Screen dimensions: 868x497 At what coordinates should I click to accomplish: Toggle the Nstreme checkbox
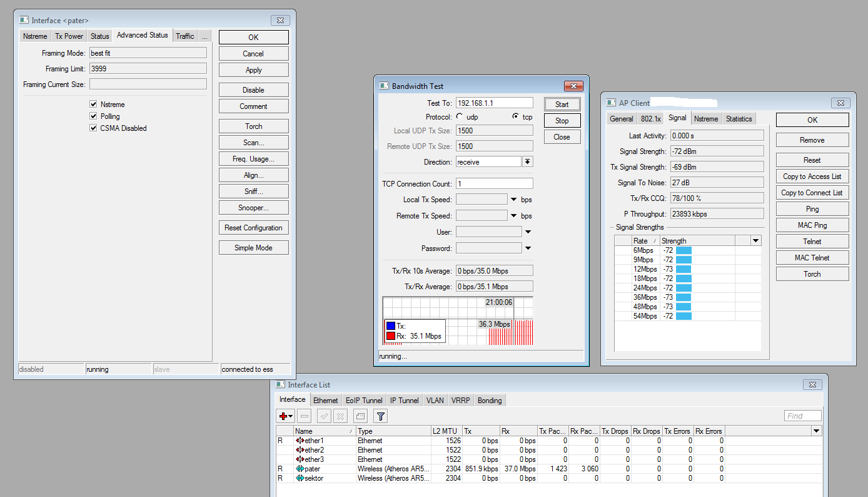93,105
